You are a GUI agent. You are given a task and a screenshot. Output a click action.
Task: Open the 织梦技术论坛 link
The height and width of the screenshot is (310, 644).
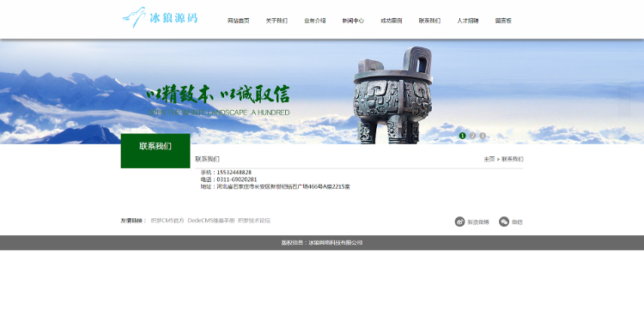click(254, 221)
